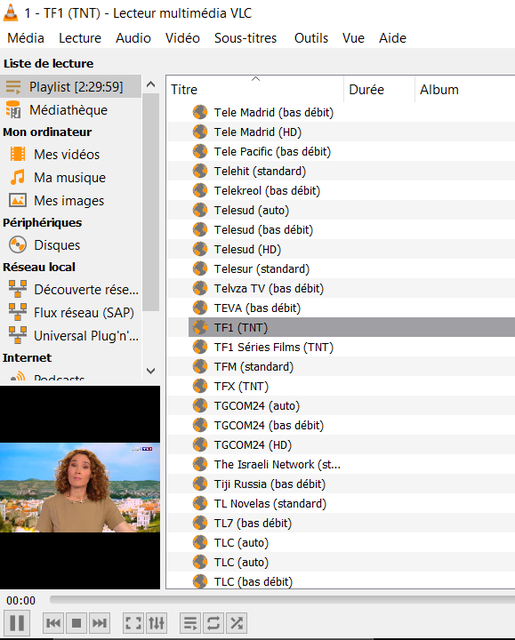This screenshot has width=515, height=640.
Task: Toggle fullscreen video mode
Action: 133,623
